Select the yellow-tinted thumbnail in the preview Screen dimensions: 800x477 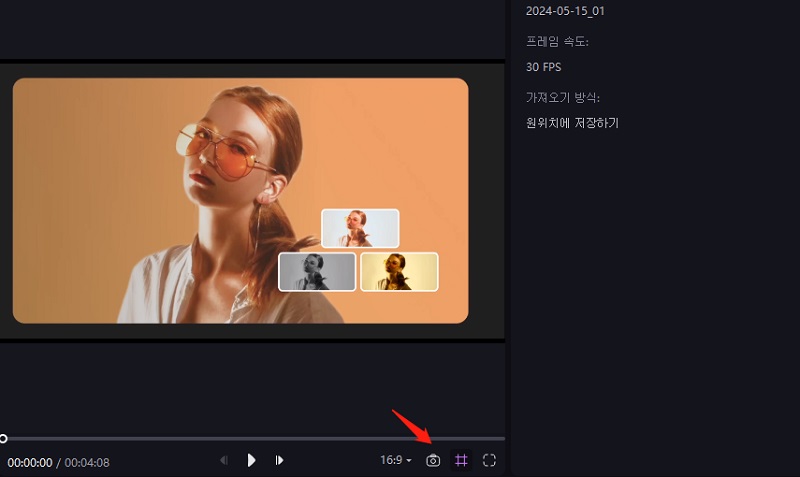pos(399,272)
